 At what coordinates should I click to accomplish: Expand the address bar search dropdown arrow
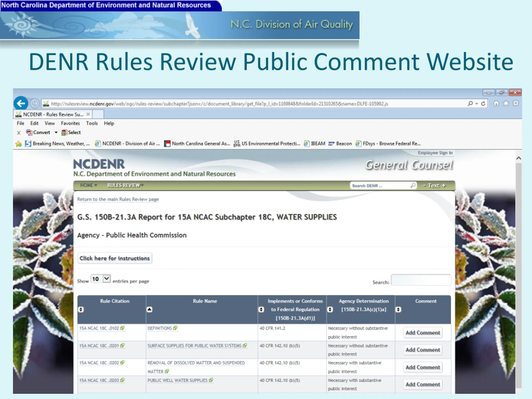pos(476,104)
